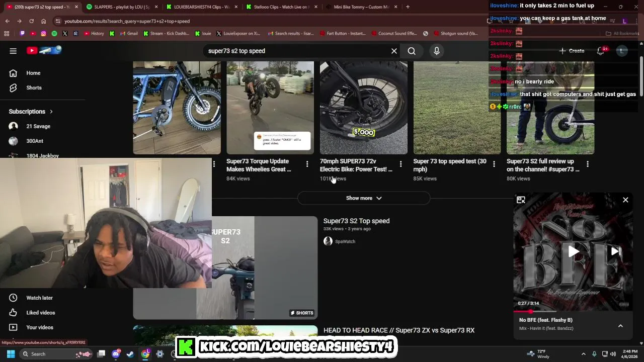Viewport: 644px width, 362px height.
Task: Open the browser apps grid bookmark icon
Action: pos(7,34)
